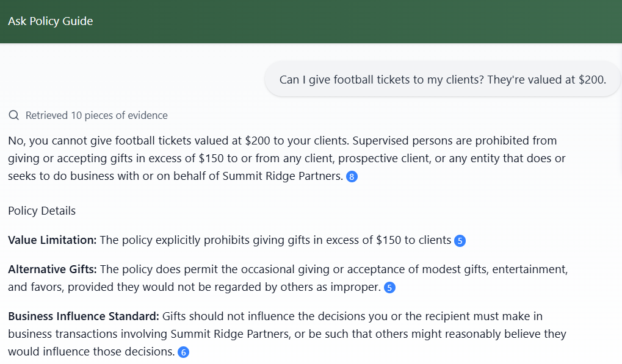Open citation badge 8 after first paragraph
Viewport: 622px width, 364px height.
351,177
